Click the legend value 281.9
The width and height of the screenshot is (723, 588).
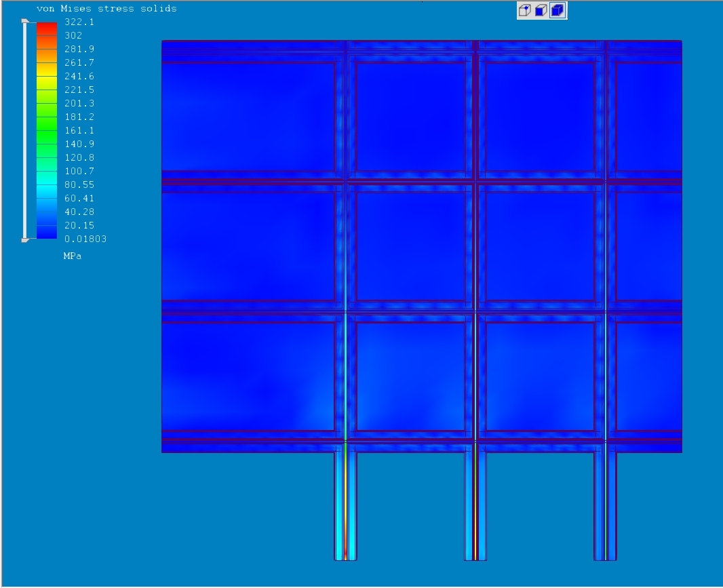(x=79, y=49)
